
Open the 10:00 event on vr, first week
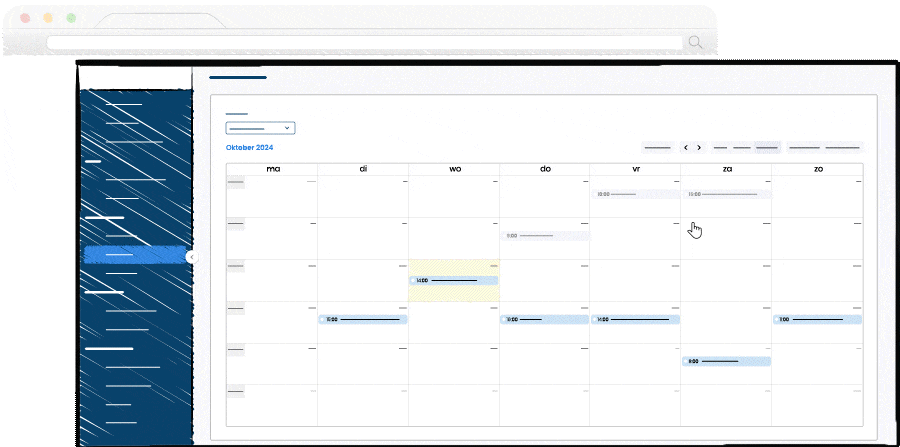(636, 195)
